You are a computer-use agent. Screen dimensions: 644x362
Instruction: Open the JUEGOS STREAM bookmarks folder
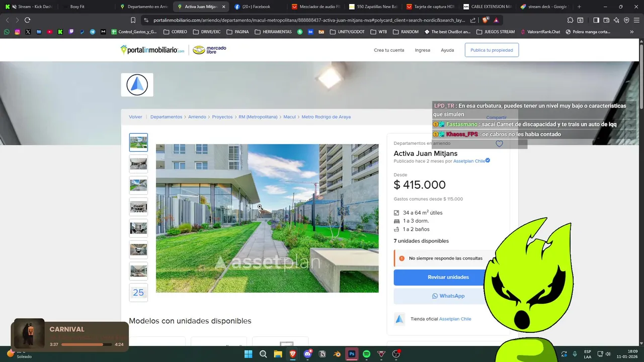click(495, 32)
